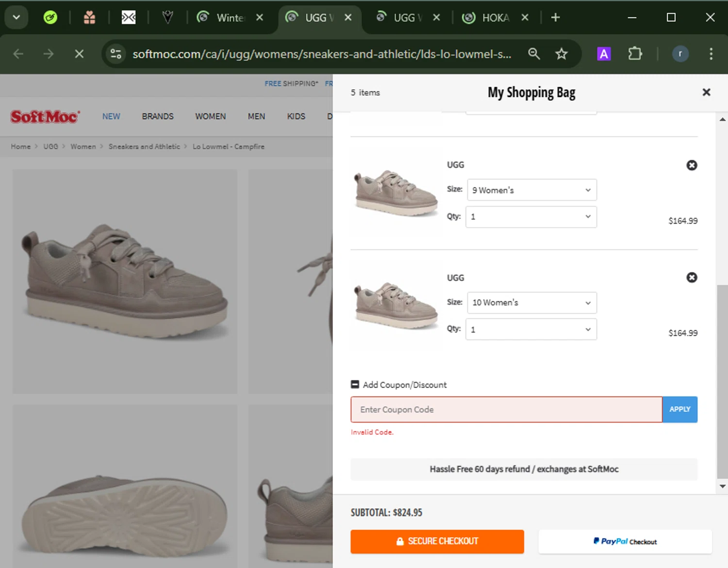Open the MEN menu
Screen dimensions: 728x568
pos(256,116)
